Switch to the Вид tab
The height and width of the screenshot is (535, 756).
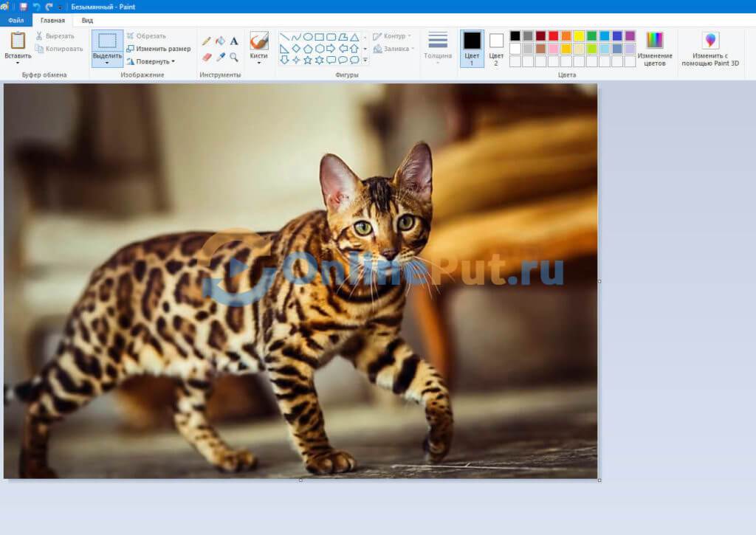87,21
